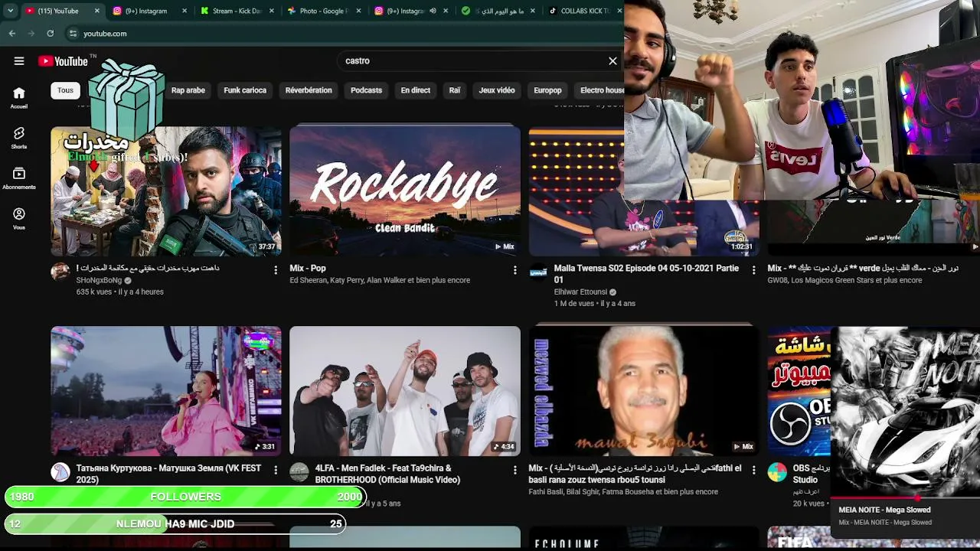This screenshot has width=980, height=551.
Task: Open the SHoNgxBoNg channel avatar
Action: coord(60,272)
